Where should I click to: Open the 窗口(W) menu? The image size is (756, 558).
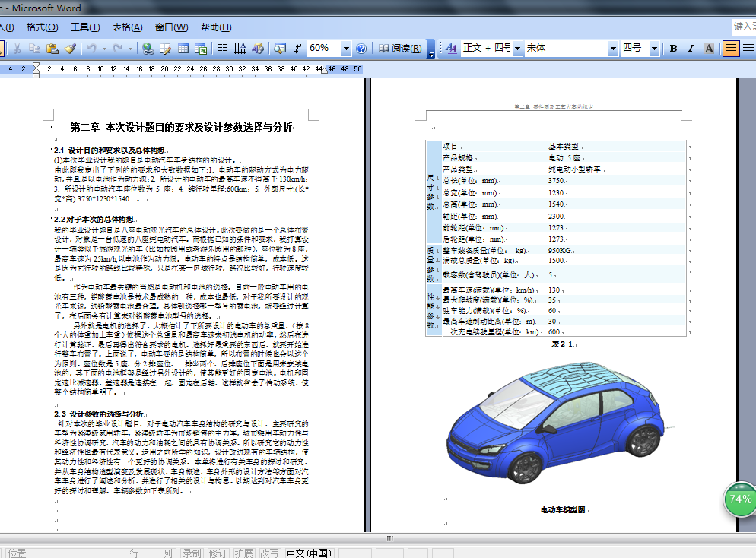pos(172,27)
